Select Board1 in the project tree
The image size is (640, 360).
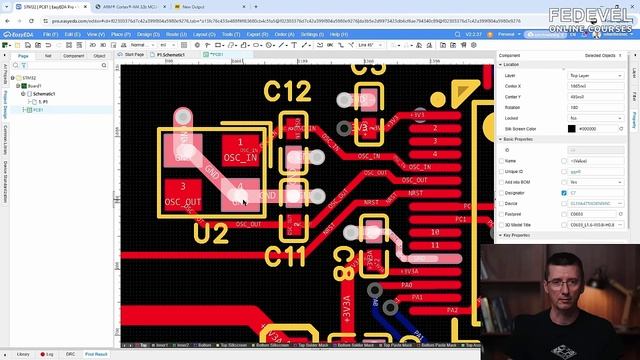pyautogui.click(x=35, y=86)
